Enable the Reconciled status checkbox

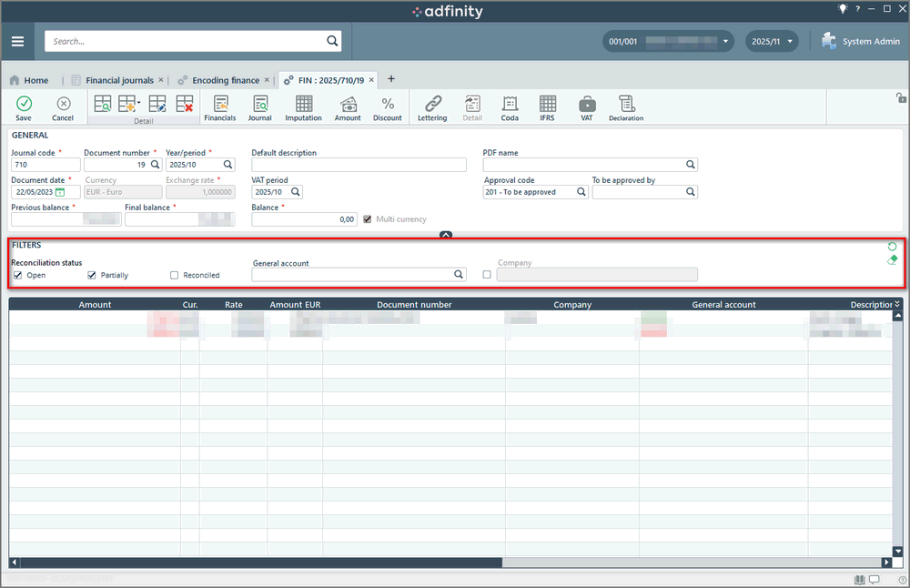175,275
